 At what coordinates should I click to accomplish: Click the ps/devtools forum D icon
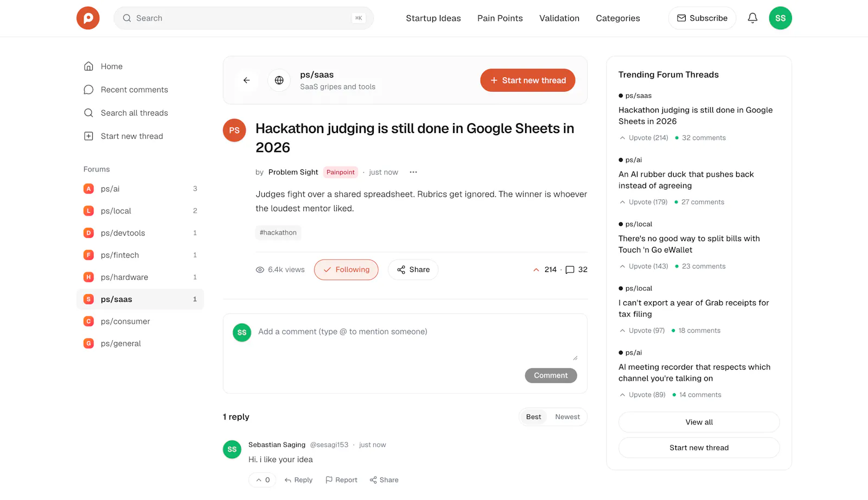(x=89, y=233)
